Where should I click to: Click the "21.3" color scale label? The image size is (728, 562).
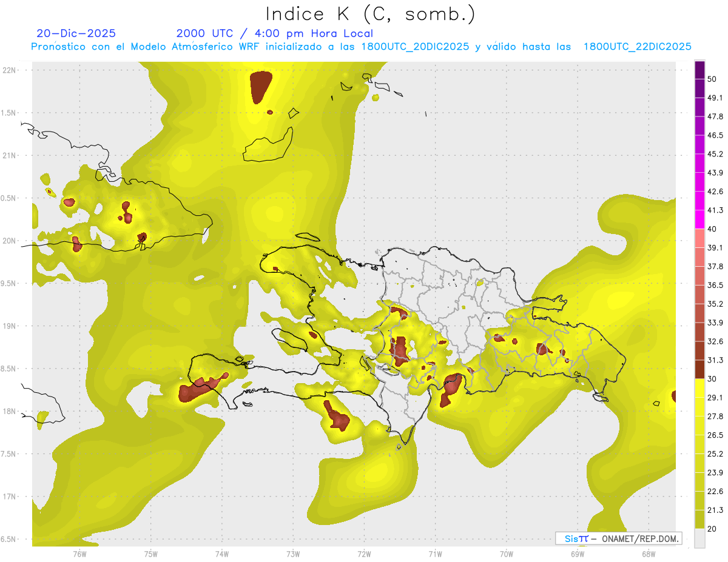click(715, 510)
